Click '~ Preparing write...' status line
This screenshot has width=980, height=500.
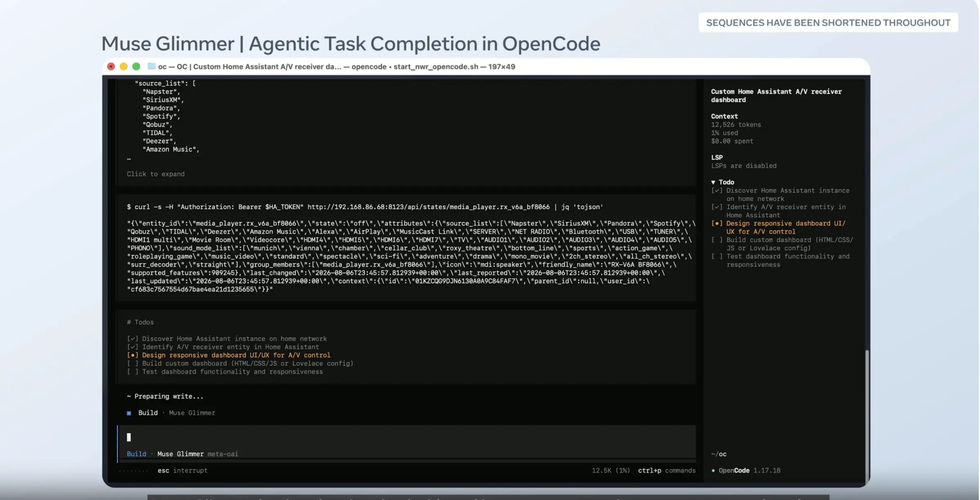165,396
